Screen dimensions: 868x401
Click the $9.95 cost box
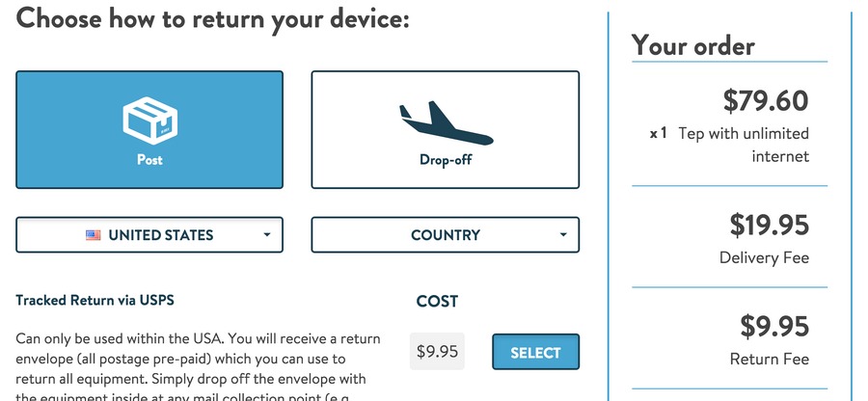click(437, 351)
